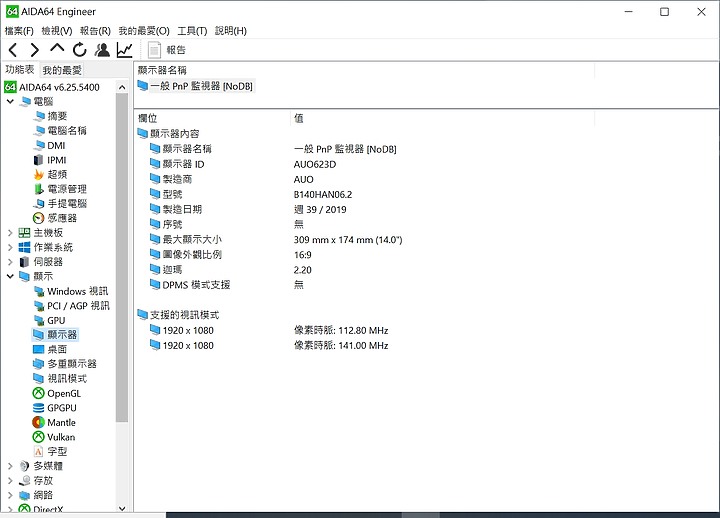This screenshot has height=518, width=720.
Task: Collapse the 顯示 tree node
Action: [x=10, y=276]
